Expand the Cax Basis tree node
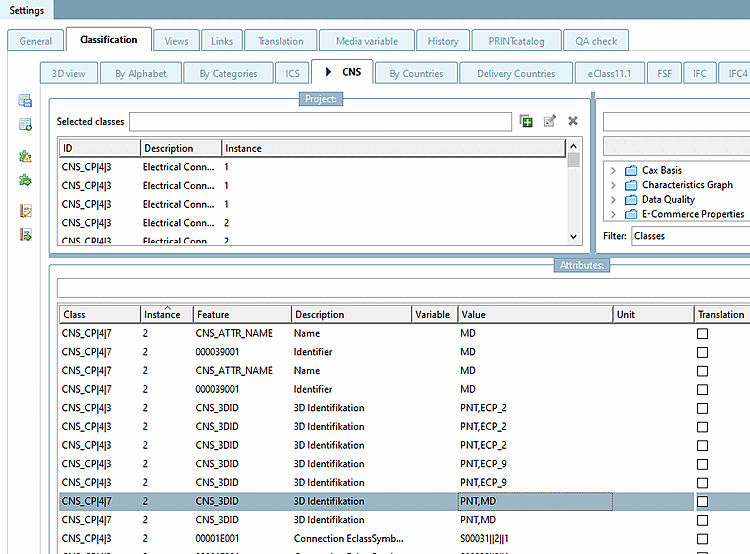Screen dimensions: 750x554 [612, 171]
